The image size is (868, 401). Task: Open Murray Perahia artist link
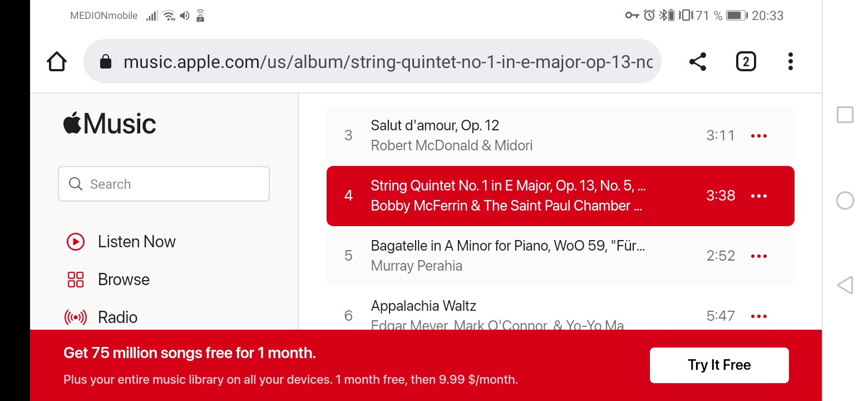click(416, 266)
